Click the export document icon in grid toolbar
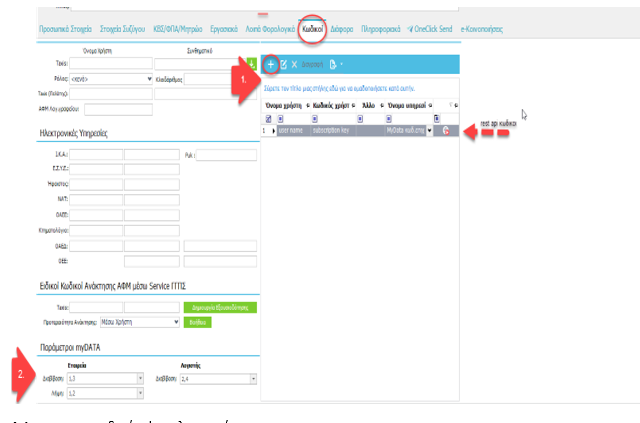640x423 pixels. click(332, 64)
